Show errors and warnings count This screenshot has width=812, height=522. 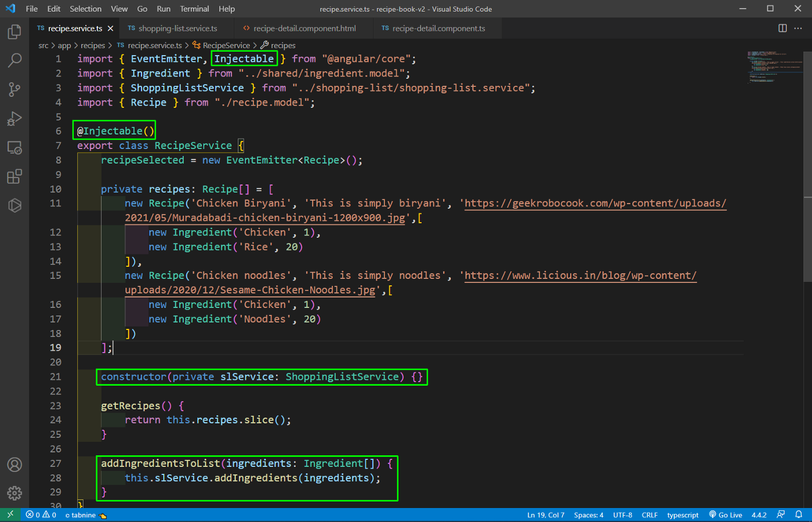point(41,515)
